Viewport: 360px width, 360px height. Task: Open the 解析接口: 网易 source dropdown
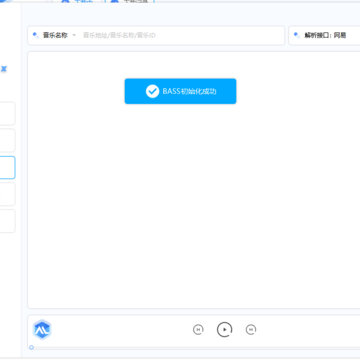(x=324, y=35)
